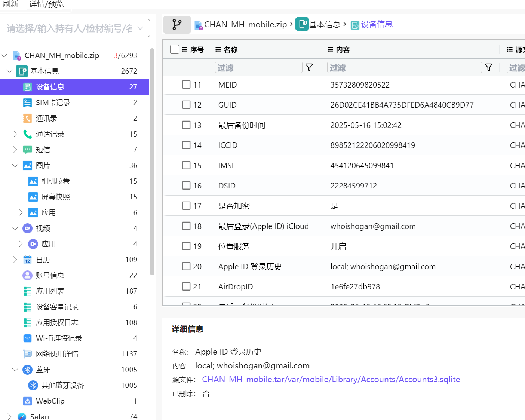Click the 图片 picture icon
Screen dimensions: 525x420
click(28, 165)
